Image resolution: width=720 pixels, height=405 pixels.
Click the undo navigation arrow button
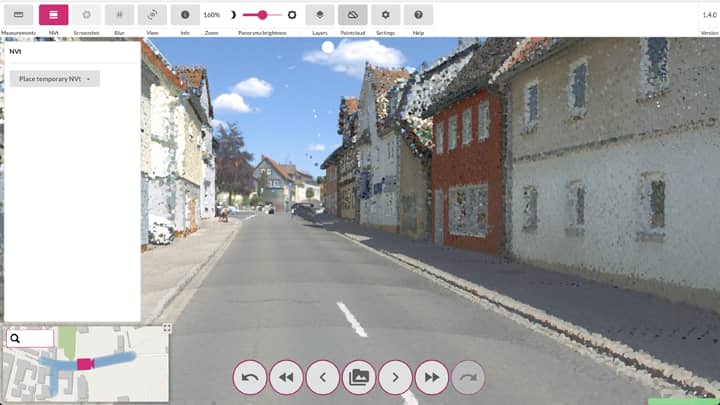[250, 377]
